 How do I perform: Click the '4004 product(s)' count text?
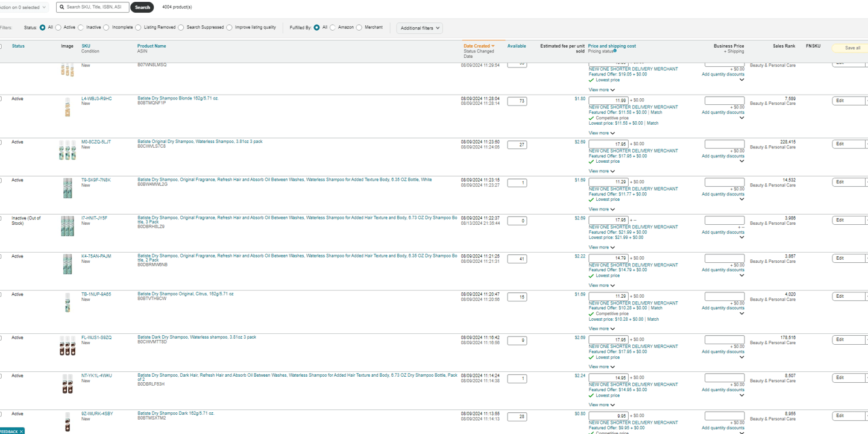(177, 7)
